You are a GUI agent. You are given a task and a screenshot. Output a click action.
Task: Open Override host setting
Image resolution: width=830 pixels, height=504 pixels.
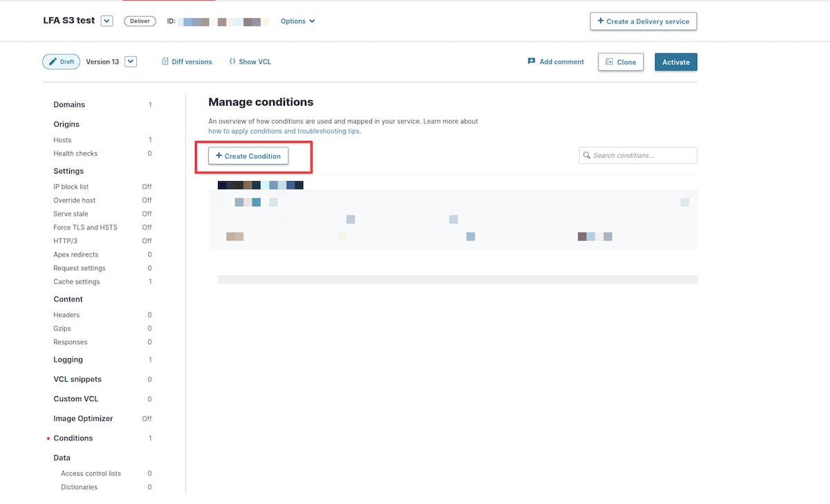tap(74, 200)
